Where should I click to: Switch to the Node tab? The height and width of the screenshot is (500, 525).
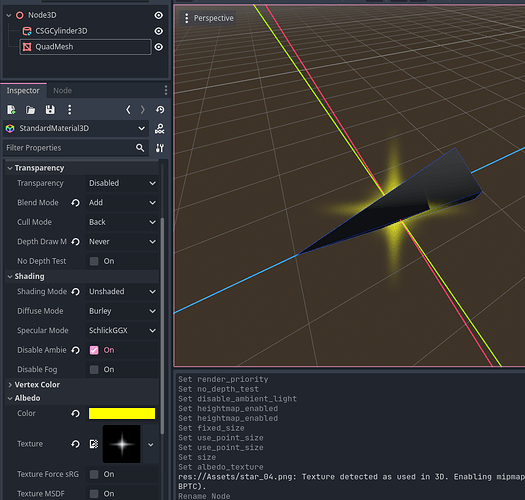pyautogui.click(x=62, y=90)
